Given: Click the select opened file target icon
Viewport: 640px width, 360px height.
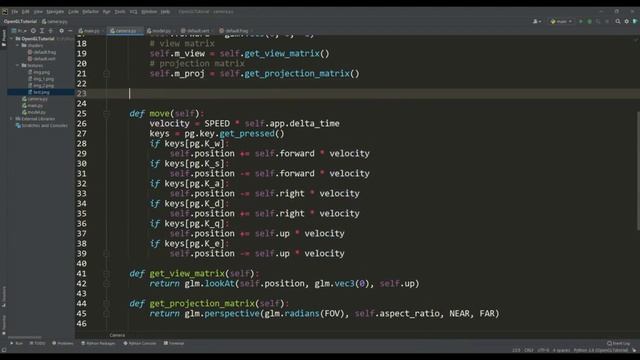Looking at the screenshot, I should point(33,31).
